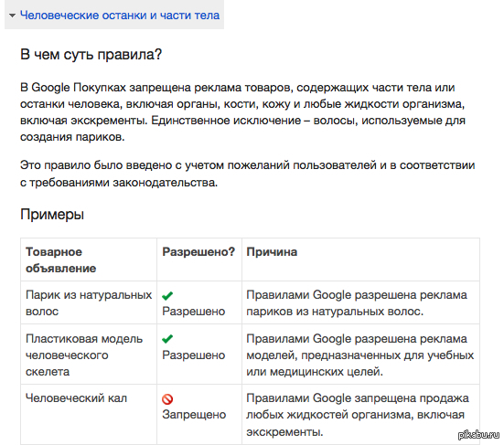
Task: Click the 'Человеческий кал' cell
Action: coord(89,415)
